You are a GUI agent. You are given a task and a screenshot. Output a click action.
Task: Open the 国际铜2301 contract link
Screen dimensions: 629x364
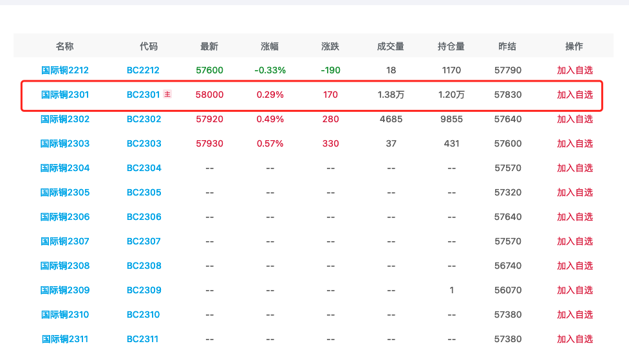click(65, 95)
